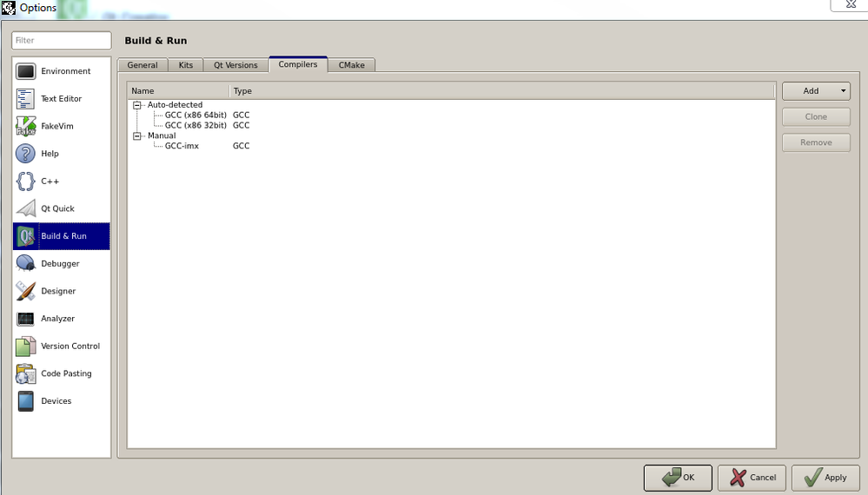This screenshot has height=495, width=868.
Task: Open the Analyzer monitor icon
Action: [x=25, y=319]
